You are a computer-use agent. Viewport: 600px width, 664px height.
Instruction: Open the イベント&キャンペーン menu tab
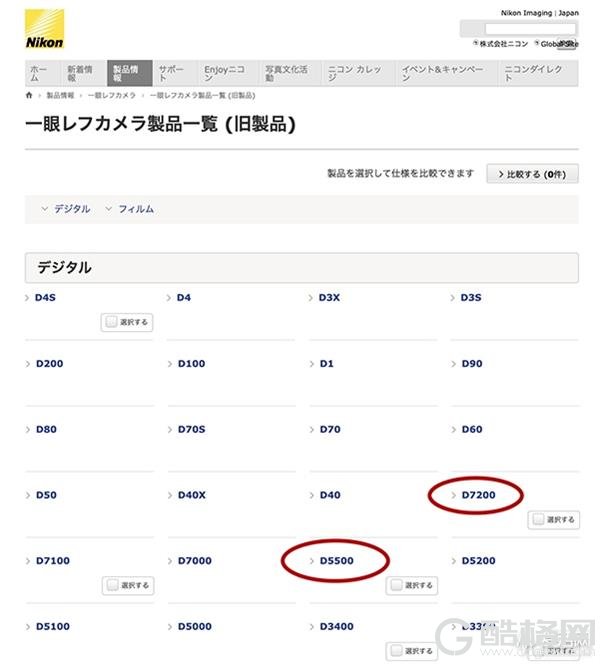[447, 73]
